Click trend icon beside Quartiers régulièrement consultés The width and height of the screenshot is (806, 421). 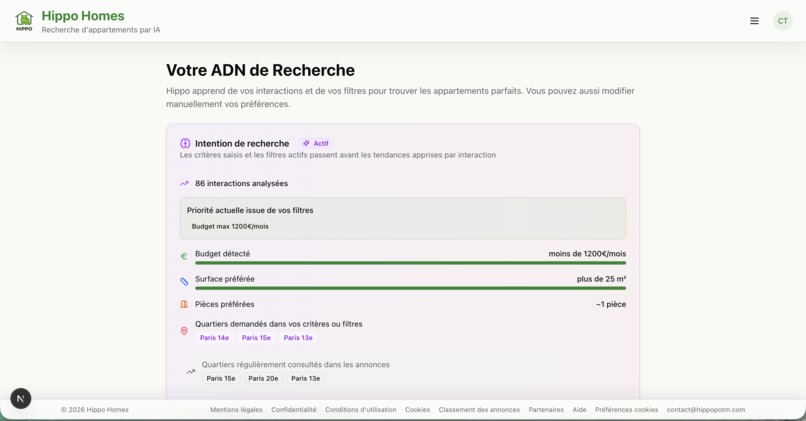(191, 372)
